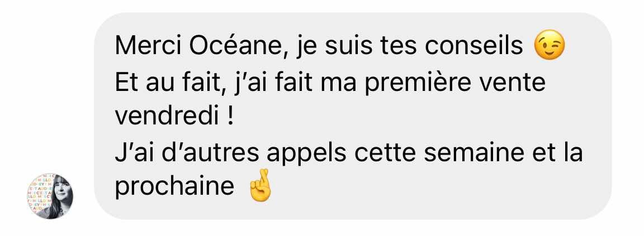Click the crossed fingers emoji

261,185
